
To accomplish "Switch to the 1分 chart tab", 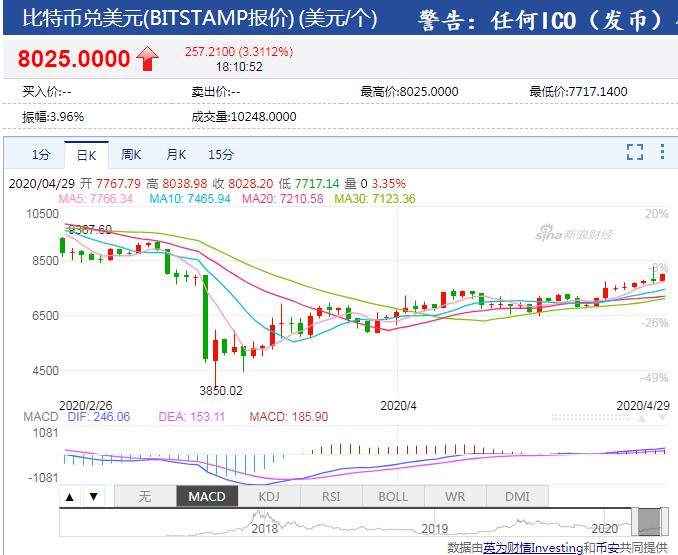I will pyautogui.click(x=41, y=154).
